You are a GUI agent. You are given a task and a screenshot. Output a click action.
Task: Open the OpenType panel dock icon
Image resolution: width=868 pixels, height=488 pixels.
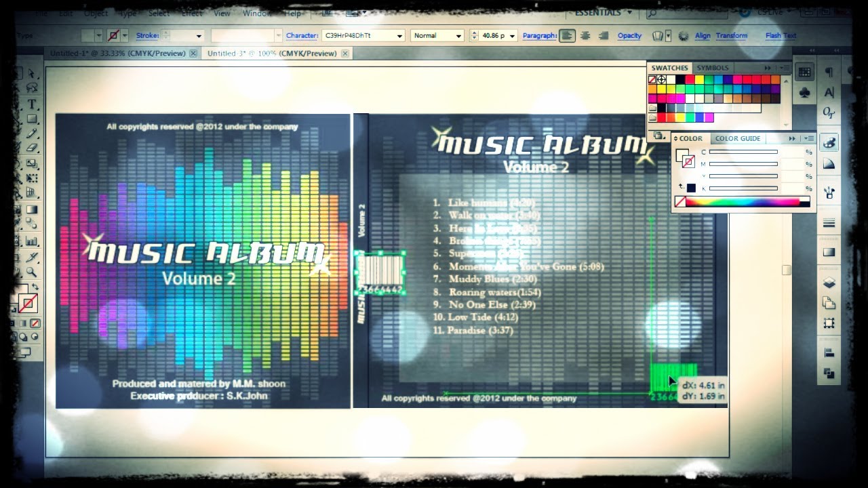pyautogui.click(x=829, y=112)
